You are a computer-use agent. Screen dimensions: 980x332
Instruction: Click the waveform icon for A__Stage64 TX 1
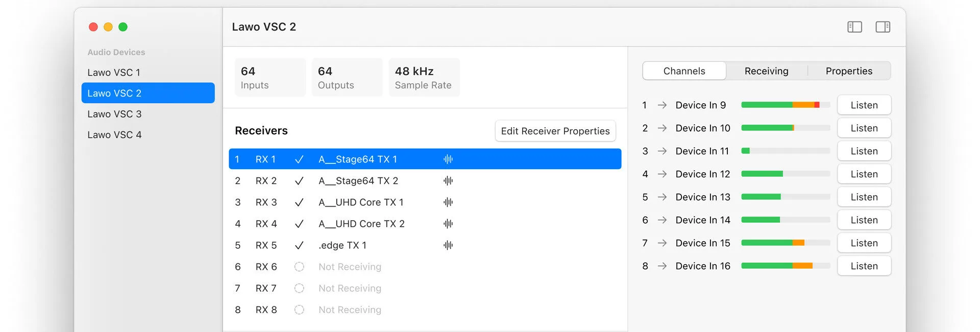pos(448,159)
